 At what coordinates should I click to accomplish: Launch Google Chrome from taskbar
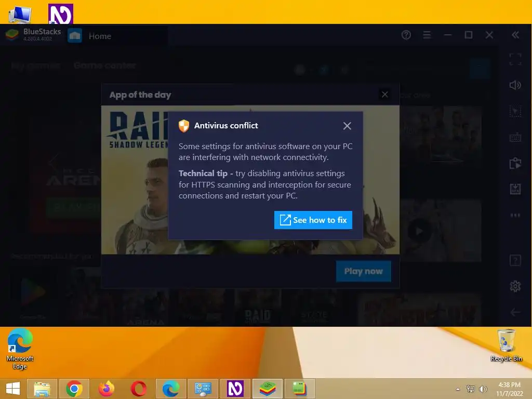74,389
